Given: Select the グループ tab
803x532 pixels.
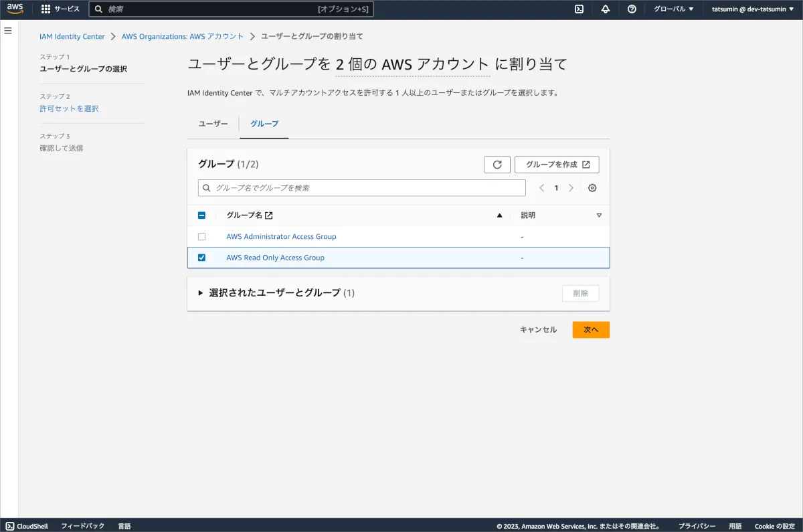Looking at the screenshot, I should 264,124.
